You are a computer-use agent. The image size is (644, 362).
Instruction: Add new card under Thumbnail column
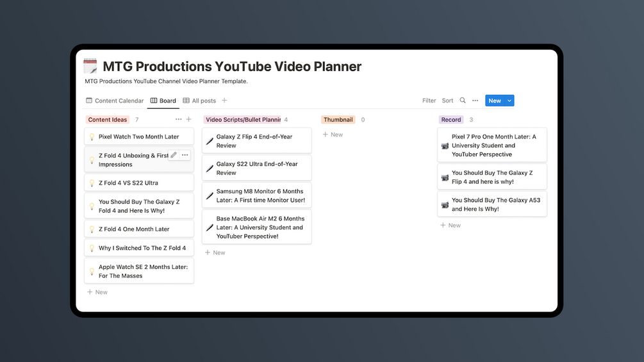pos(333,135)
